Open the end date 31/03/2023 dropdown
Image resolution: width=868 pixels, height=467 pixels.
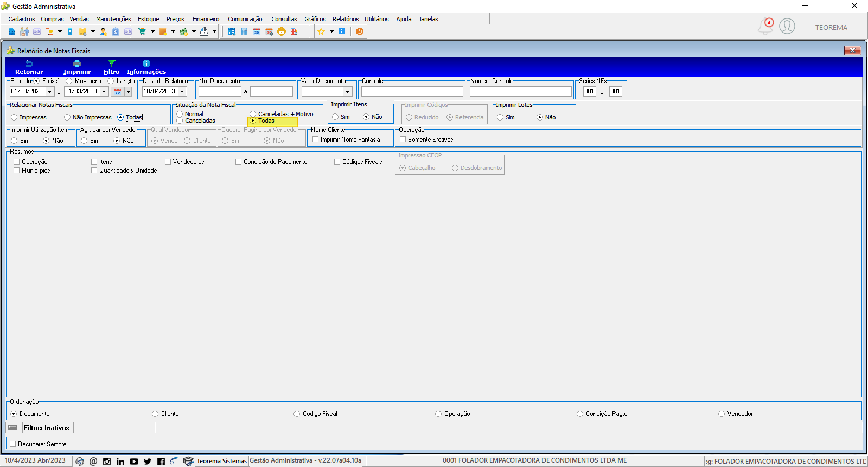pos(104,92)
